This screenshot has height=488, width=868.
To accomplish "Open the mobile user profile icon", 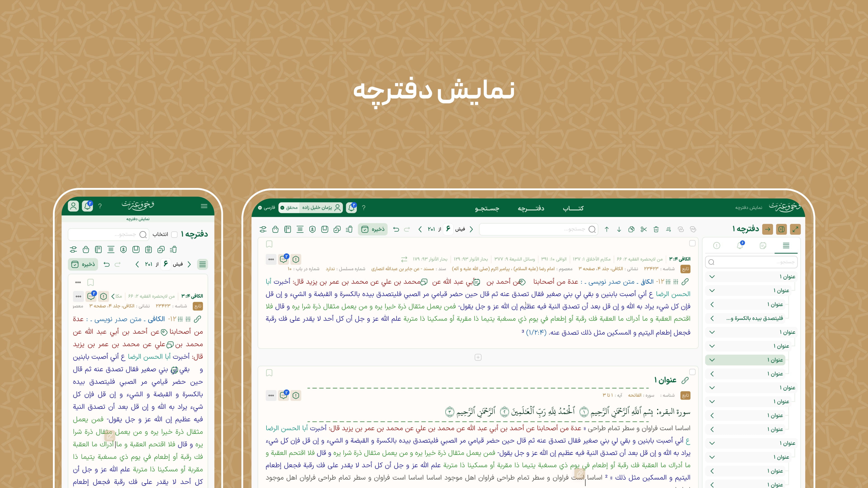I will [x=73, y=206].
